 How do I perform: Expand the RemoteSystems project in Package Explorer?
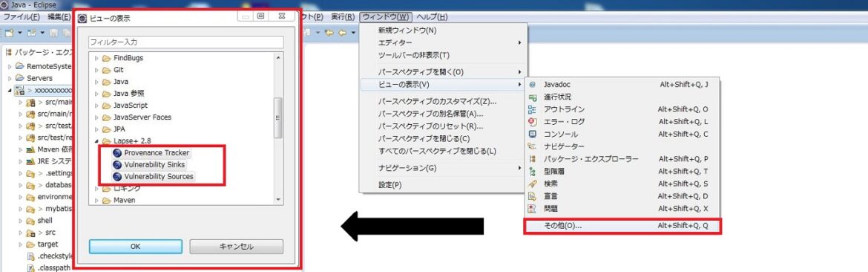click(10, 66)
